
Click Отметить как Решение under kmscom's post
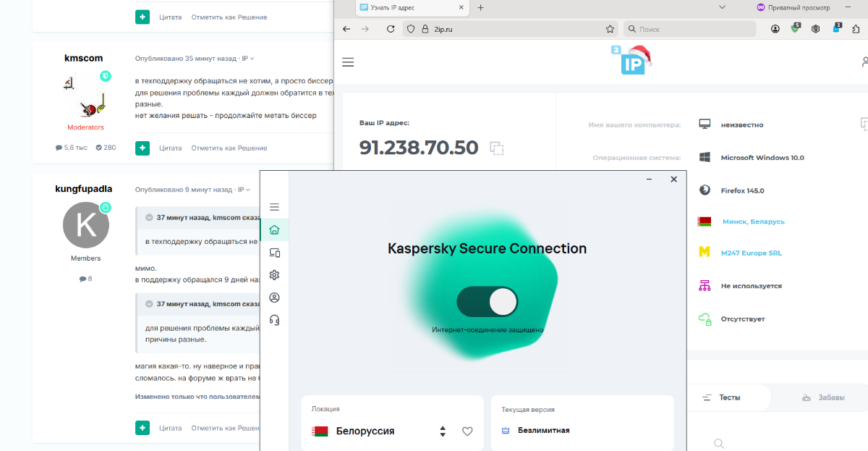229,148
